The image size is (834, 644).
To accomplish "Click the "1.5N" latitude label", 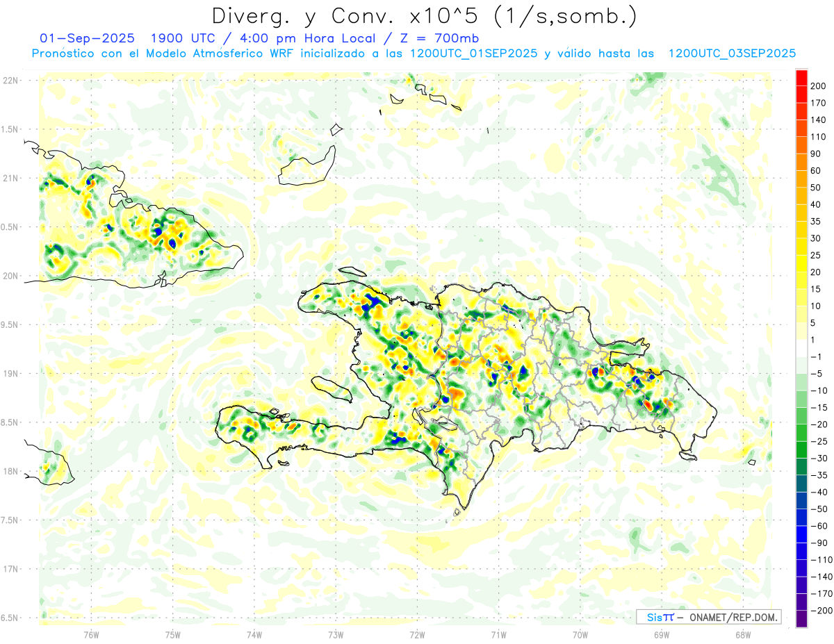I will tap(10, 129).
